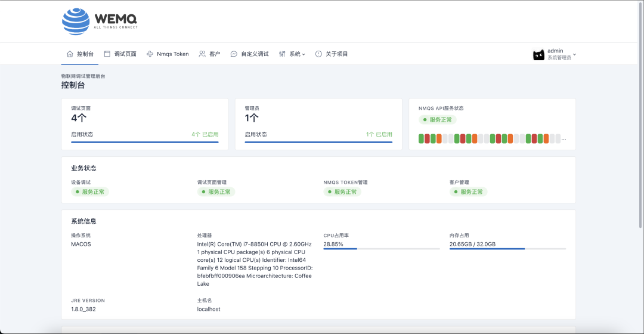Screen dimensions: 644x334
Task: Expand the 系统 dropdown menu
Action: coord(292,54)
